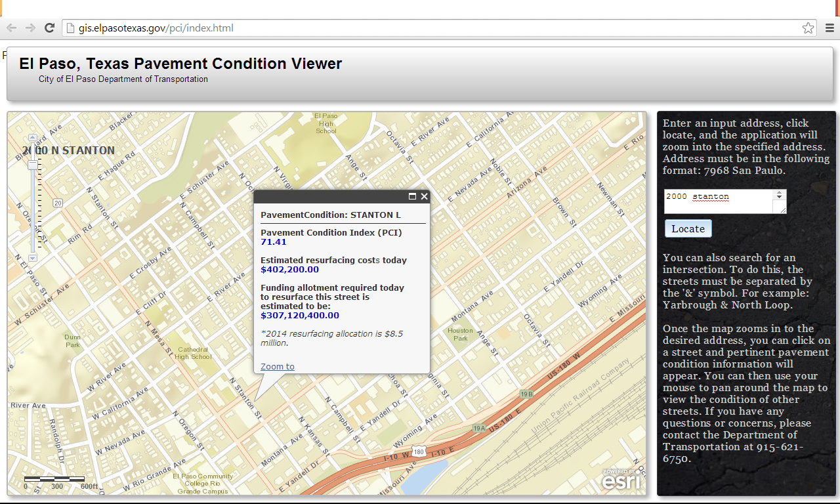This screenshot has width=840, height=504.
Task: Click the browser back arrow
Action: 11,28
